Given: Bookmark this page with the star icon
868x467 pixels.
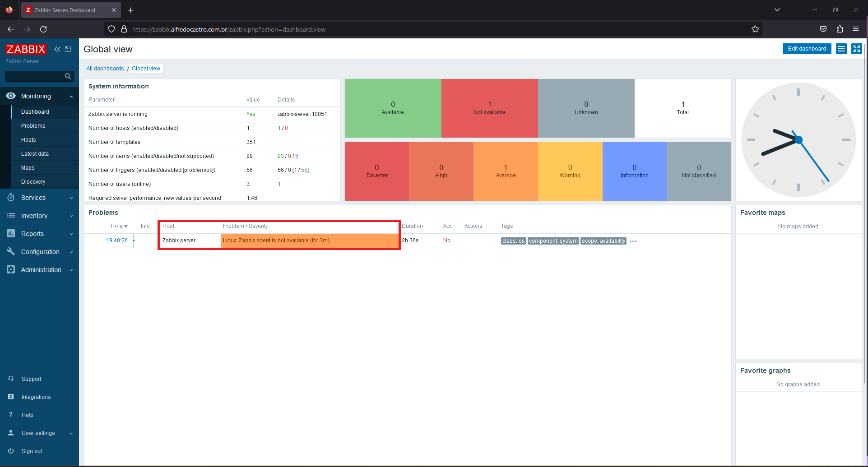Looking at the screenshot, I should coord(755,29).
